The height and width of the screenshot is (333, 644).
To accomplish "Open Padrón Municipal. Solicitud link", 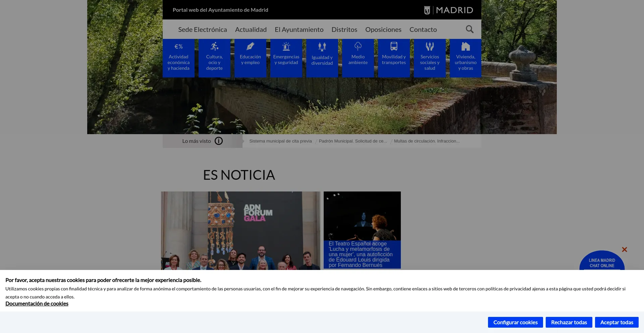I will point(353,141).
